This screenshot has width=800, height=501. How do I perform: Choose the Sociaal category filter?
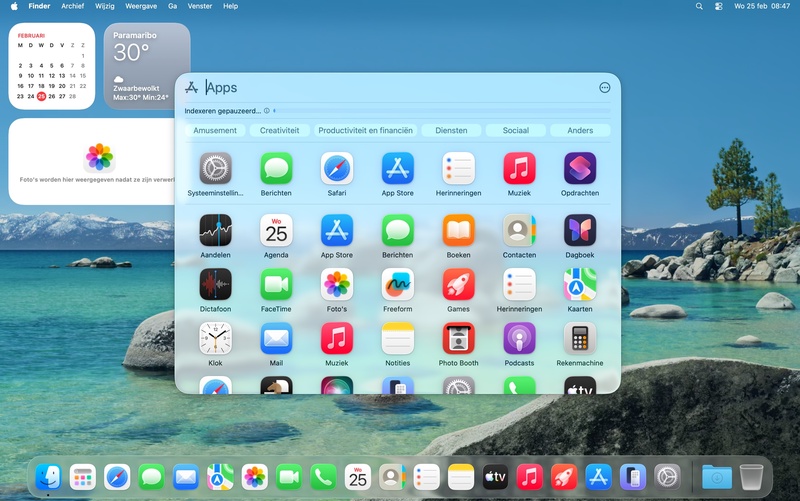[516, 131]
